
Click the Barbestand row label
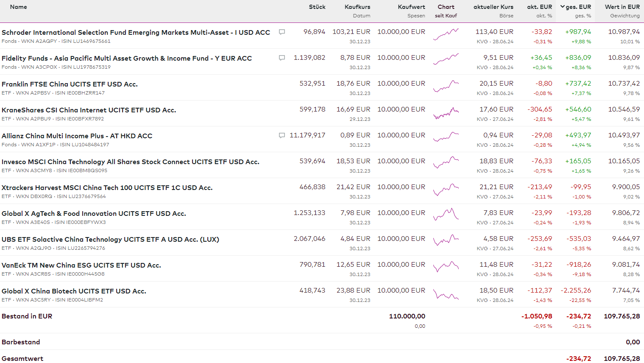click(21, 342)
